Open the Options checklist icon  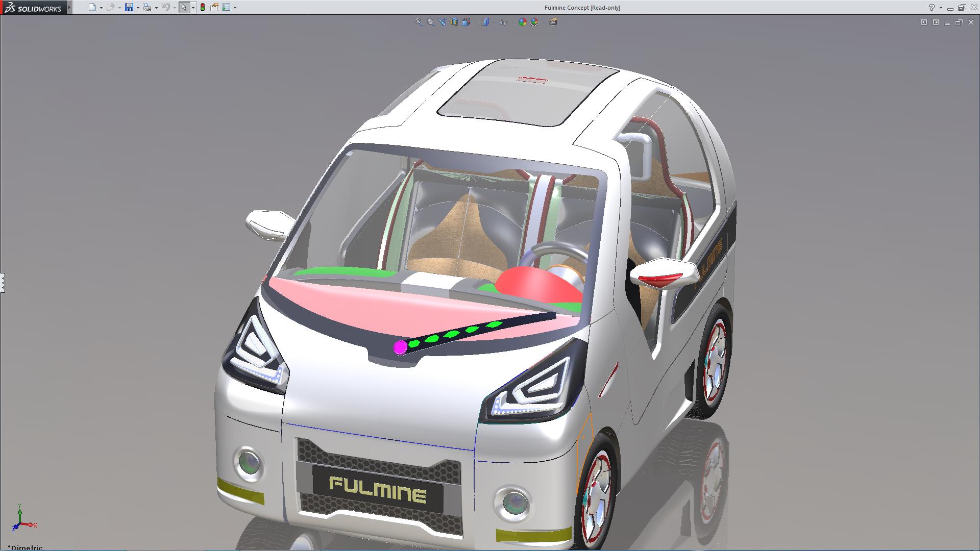(x=226, y=7)
